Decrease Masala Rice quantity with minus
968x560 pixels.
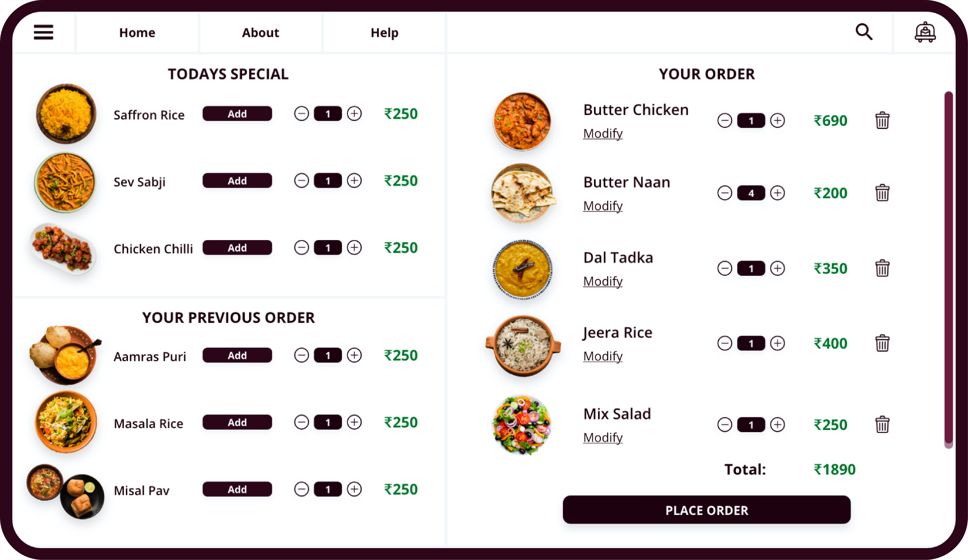coord(301,422)
